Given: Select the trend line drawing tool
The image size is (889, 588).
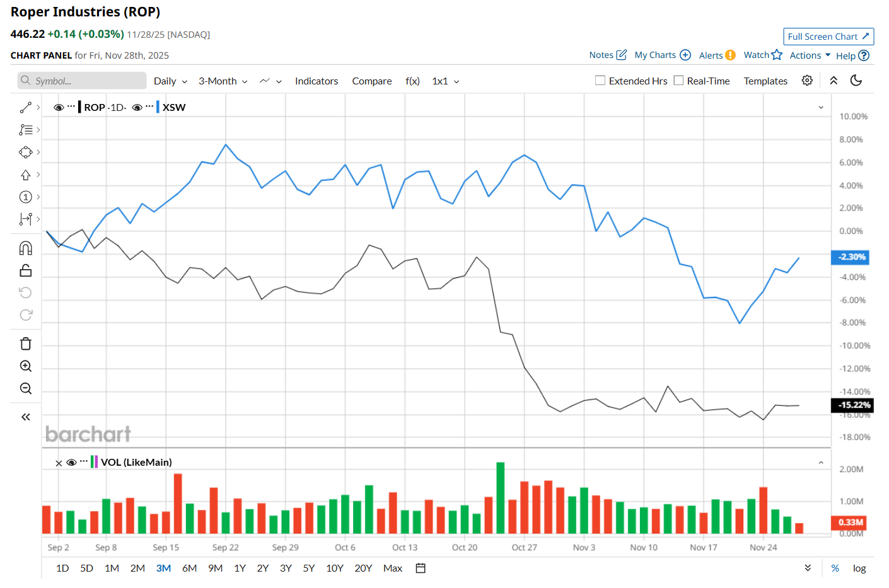Looking at the screenshot, I should coord(26,108).
